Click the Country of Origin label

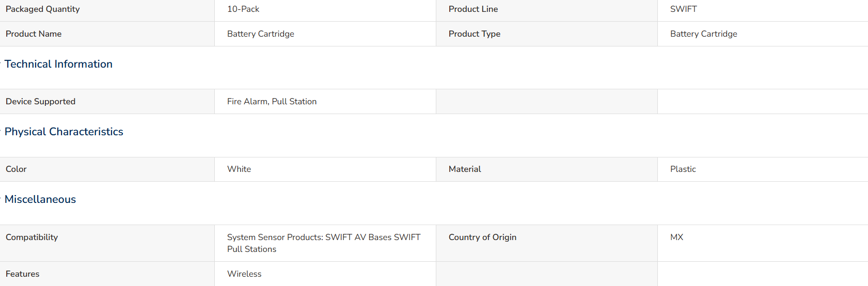[x=483, y=237]
